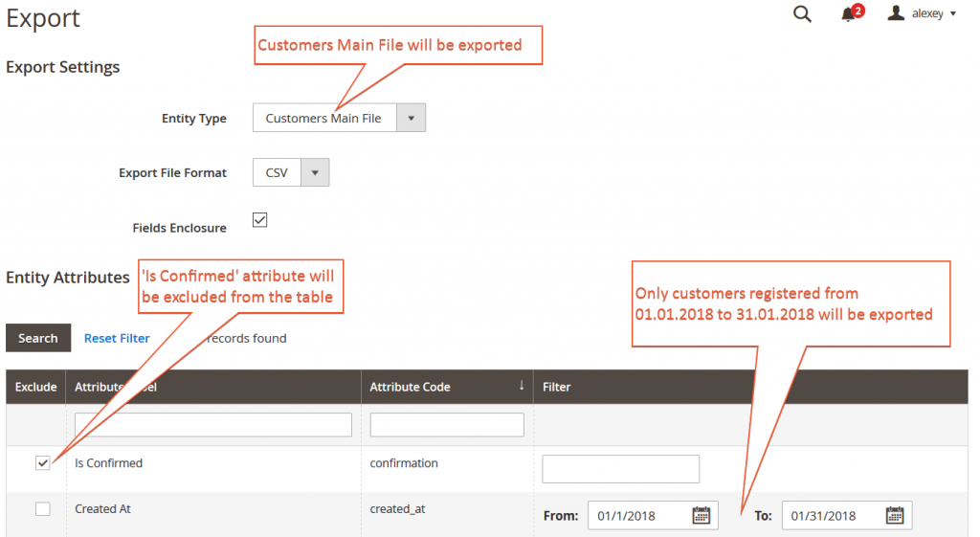Viewport: 980px width, 537px height.
Task: Click the Attribute Code sort arrow
Action: coord(522,386)
